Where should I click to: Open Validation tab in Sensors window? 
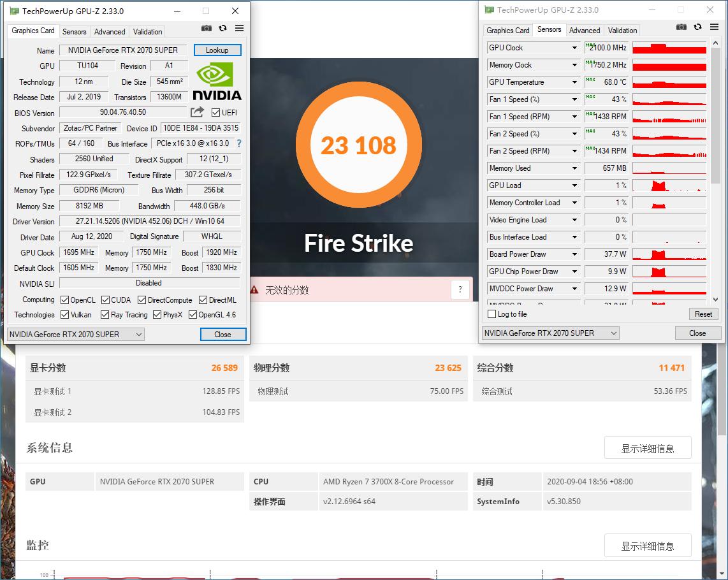tap(622, 30)
